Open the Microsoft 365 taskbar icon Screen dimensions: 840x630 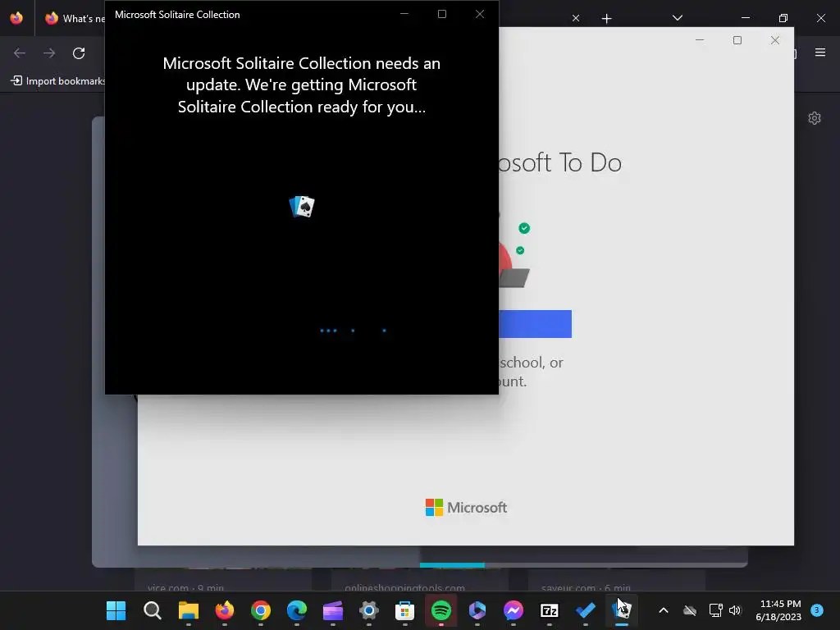(477, 610)
